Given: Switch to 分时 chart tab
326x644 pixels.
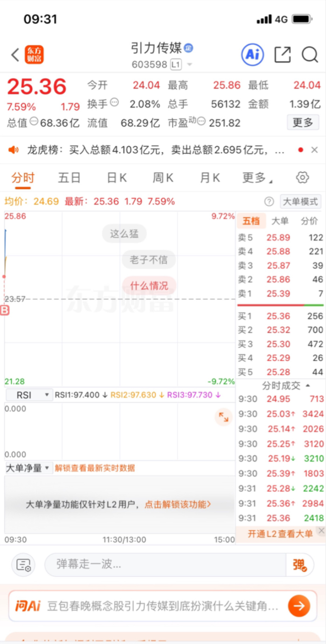Looking at the screenshot, I should tap(23, 178).
